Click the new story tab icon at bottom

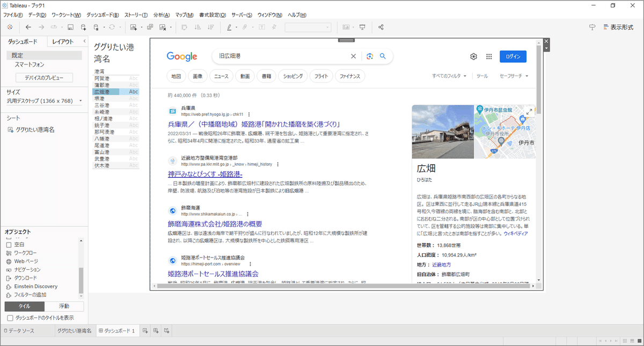point(166,330)
